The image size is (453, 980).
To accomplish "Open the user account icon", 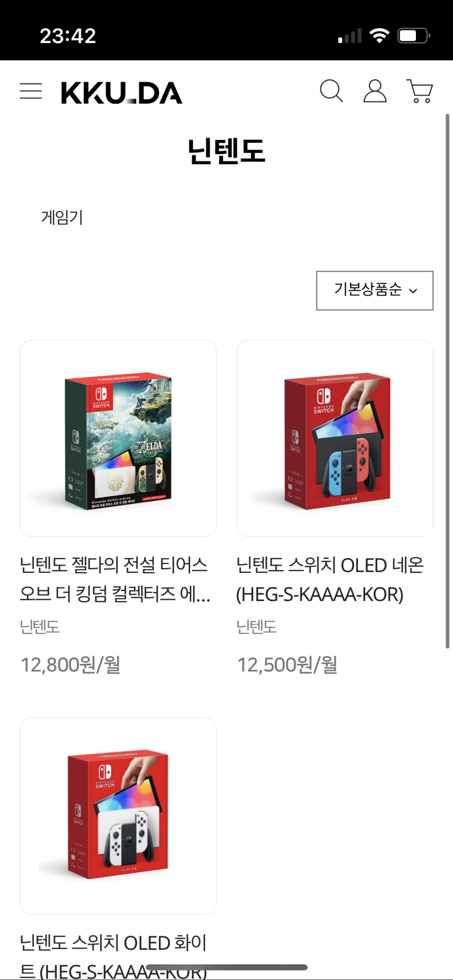I will click(375, 90).
